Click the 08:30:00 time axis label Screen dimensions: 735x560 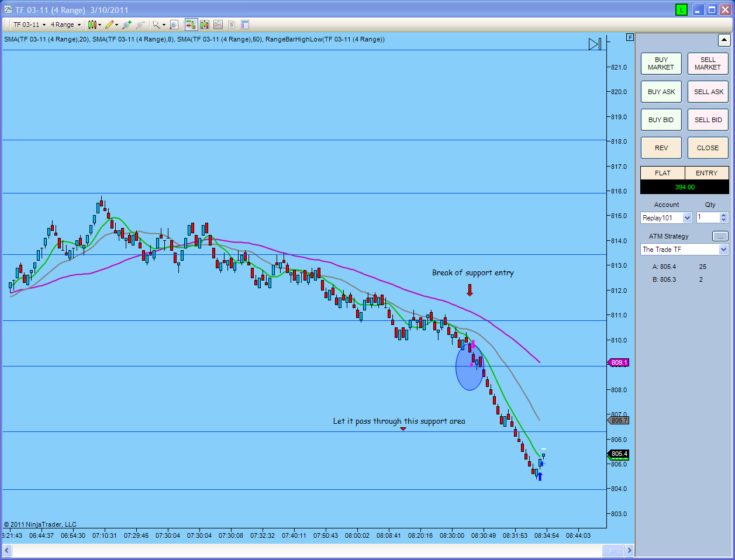(x=452, y=535)
